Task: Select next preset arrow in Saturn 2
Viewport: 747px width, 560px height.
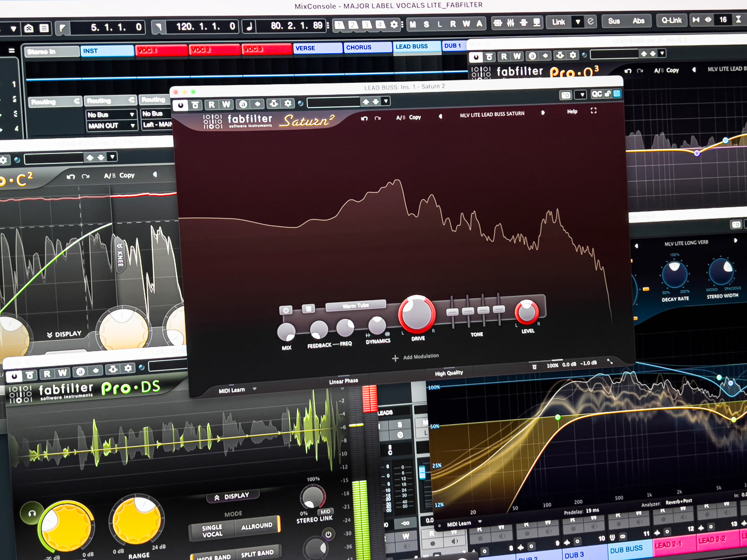Action: [x=543, y=113]
